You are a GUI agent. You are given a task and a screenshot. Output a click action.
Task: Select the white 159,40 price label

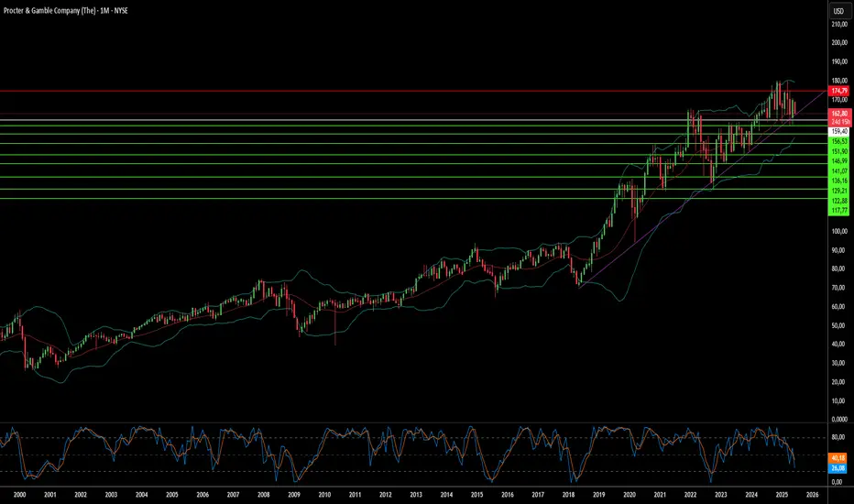click(838, 132)
